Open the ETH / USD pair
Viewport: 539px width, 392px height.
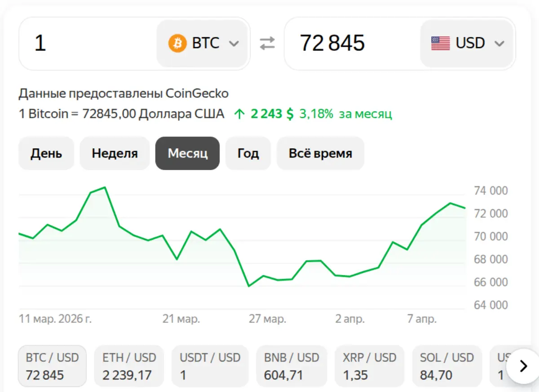pos(129,366)
